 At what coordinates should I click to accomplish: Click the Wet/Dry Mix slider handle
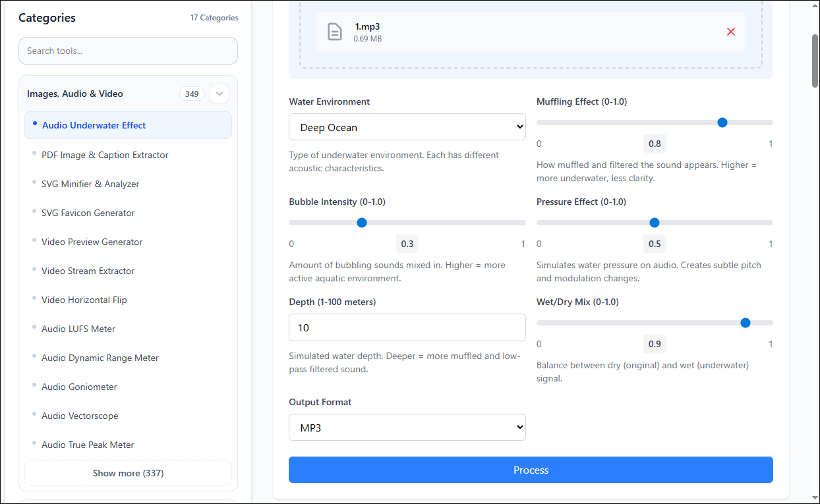pos(746,323)
